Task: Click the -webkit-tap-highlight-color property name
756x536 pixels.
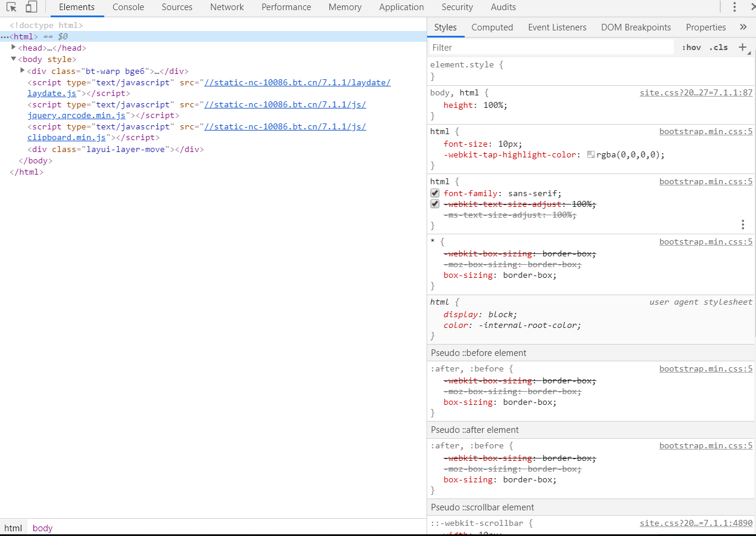Action: (x=510, y=154)
